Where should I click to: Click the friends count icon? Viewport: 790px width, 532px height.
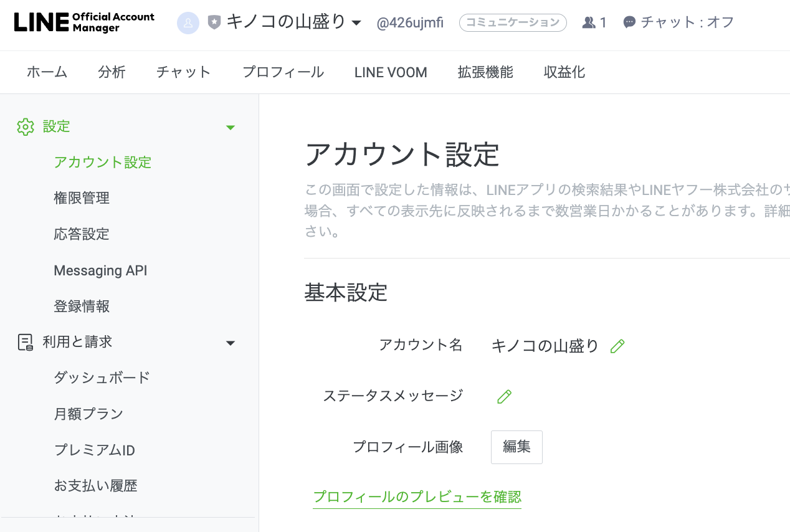tap(589, 23)
